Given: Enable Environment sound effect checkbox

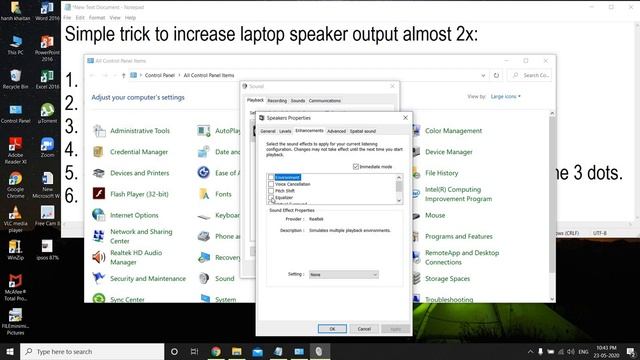Looking at the screenshot, I should click(271, 177).
